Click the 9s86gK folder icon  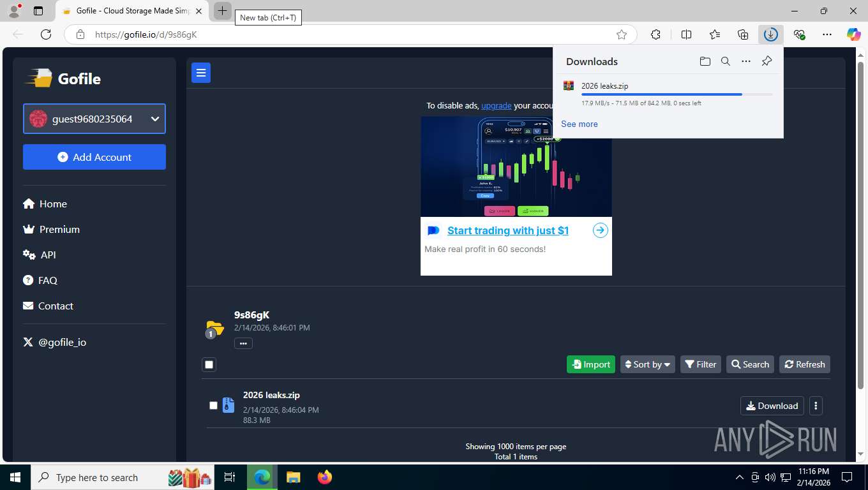214,329
